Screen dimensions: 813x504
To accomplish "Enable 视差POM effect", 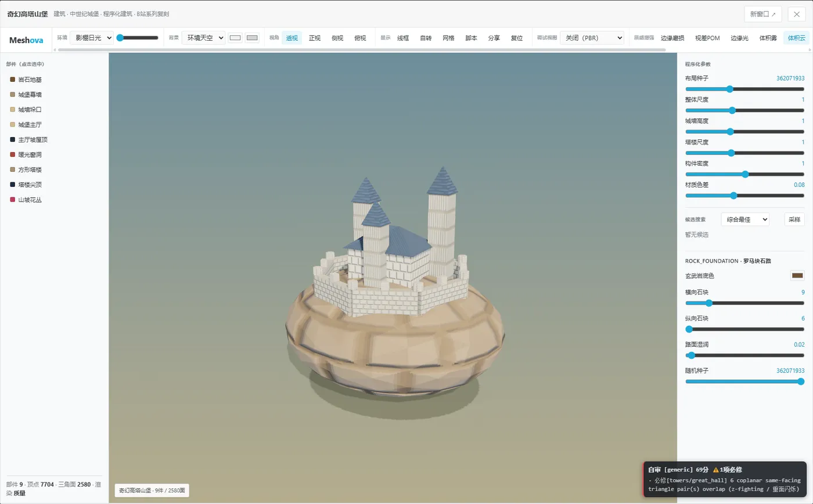I will coord(707,38).
